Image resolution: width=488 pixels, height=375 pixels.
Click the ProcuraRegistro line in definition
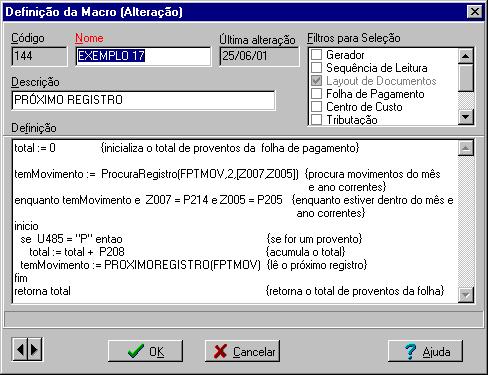coord(156,174)
